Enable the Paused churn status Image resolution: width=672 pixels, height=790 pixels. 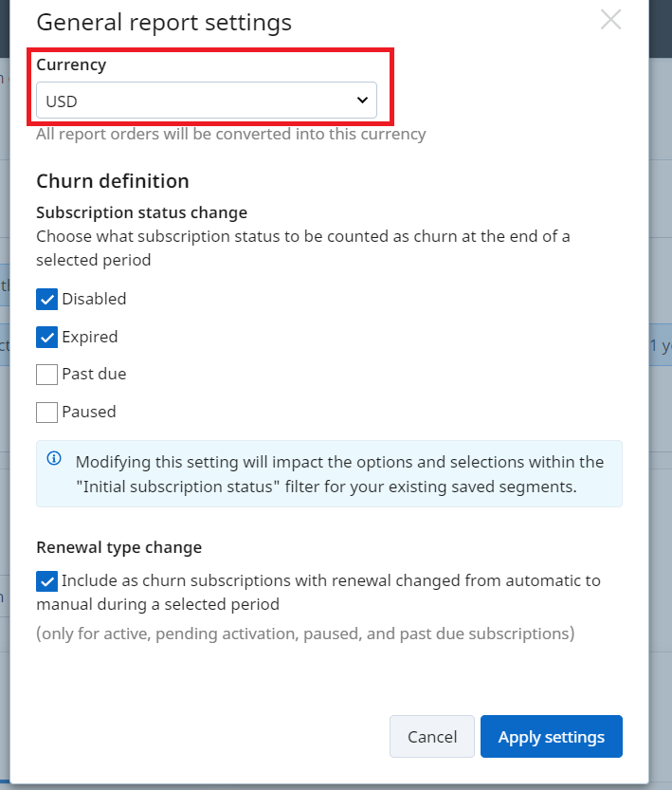click(46, 412)
